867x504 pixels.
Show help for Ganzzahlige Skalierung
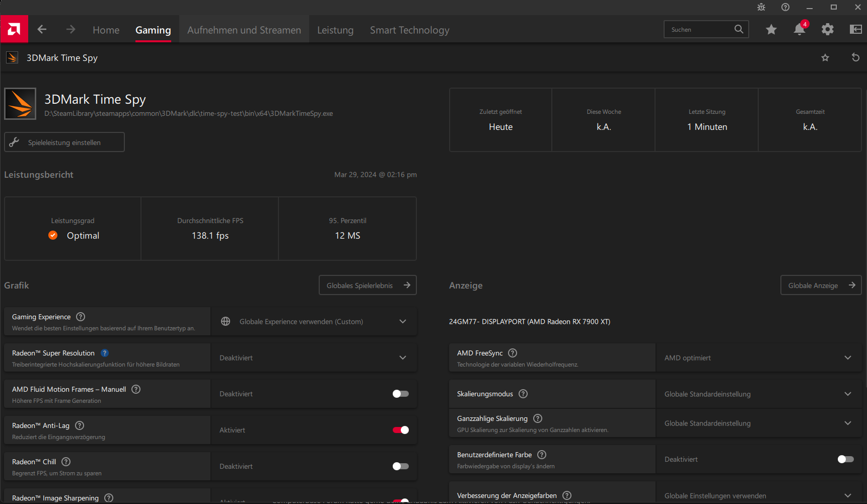pos(538,418)
